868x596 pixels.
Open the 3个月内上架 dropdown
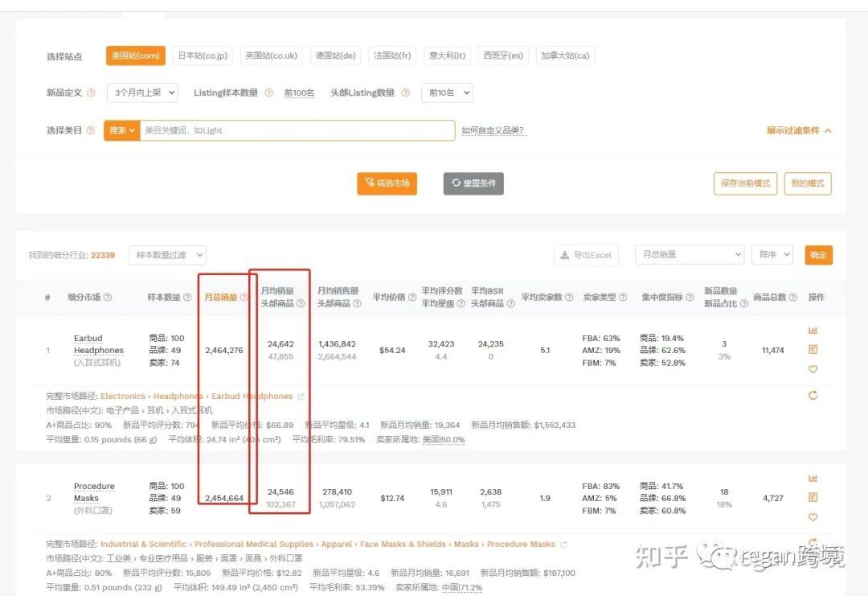pos(143,92)
